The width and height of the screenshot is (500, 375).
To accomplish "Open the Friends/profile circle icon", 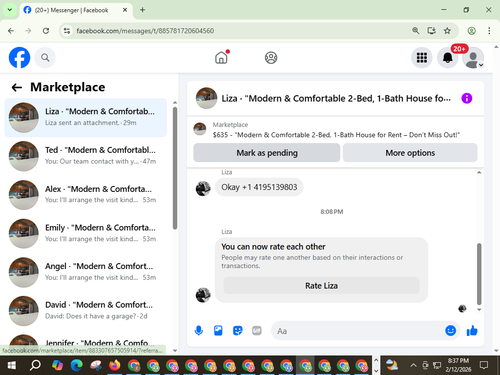I will (271, 58).
